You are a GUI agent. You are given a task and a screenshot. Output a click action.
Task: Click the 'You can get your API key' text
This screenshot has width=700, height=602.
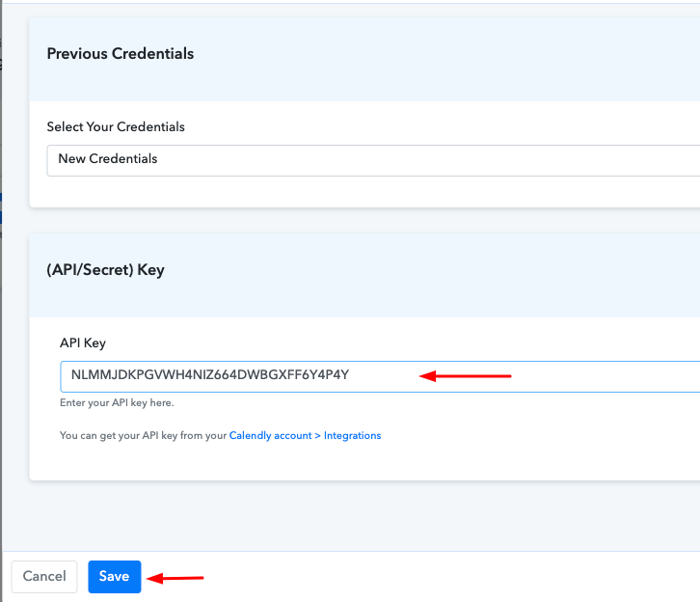click(x=144, y=435)
